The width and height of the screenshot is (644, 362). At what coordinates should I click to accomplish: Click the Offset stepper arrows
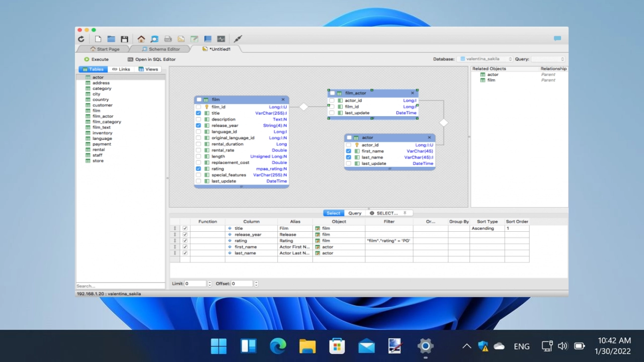pos(256,284)
